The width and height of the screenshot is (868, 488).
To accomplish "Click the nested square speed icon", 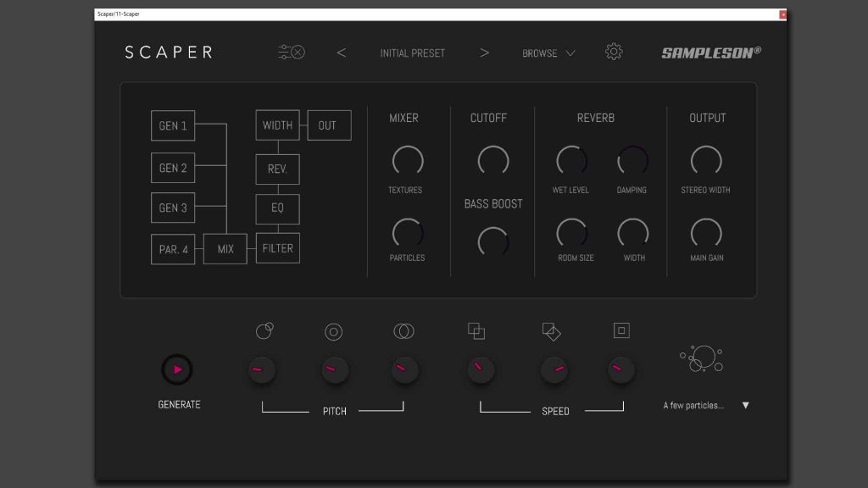I will coord(621,330).
